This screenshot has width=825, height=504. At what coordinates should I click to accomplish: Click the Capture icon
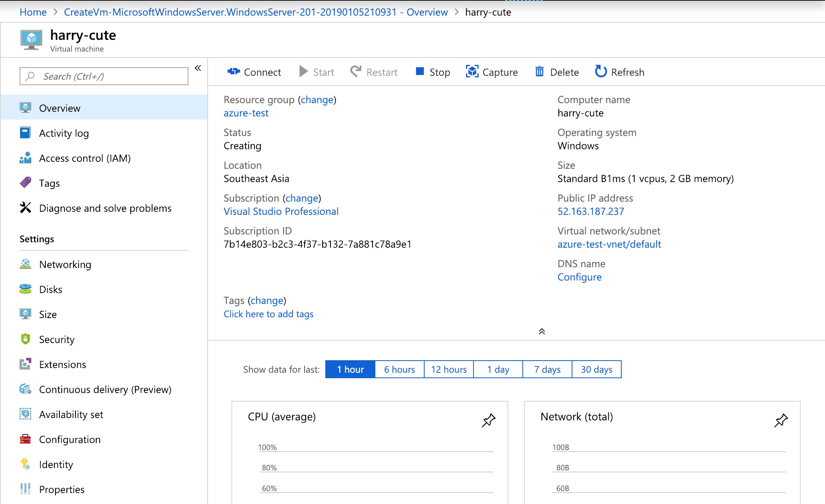point(472,71)
